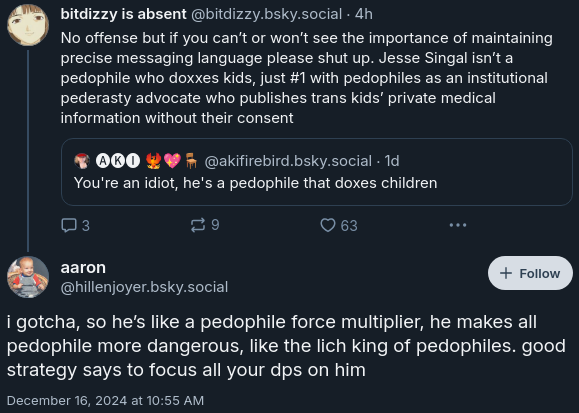The width and height of the screenshot is (579, 413).
Task: Open bitdizzy's post text starting 'No offense'
Action: coord(306,78)
